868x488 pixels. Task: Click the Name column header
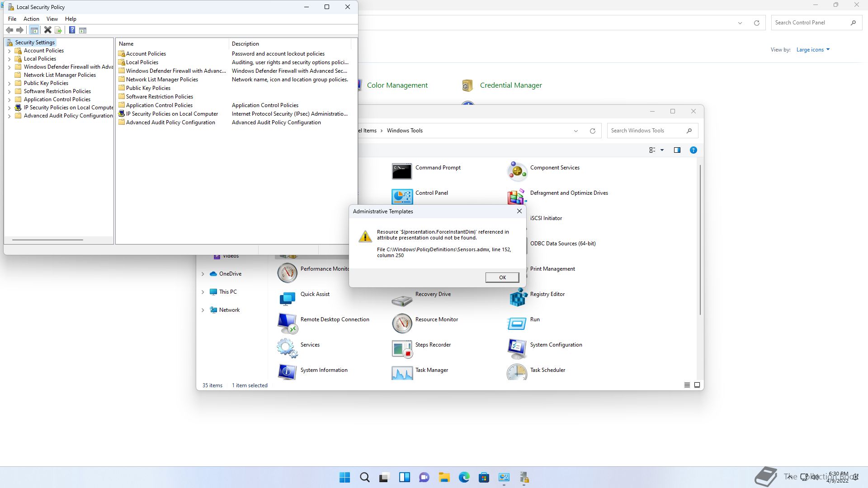point(172,44)
